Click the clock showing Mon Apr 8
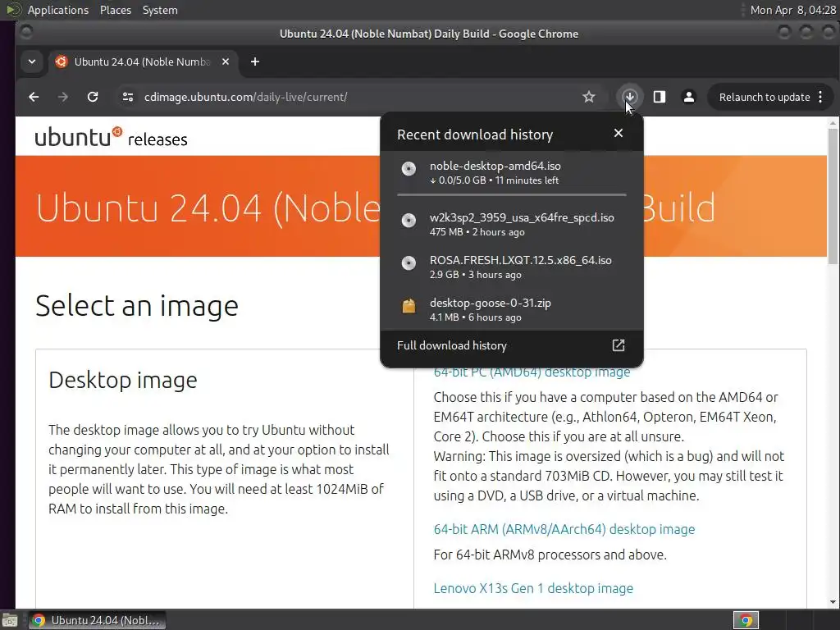 (x=793, y=10)
